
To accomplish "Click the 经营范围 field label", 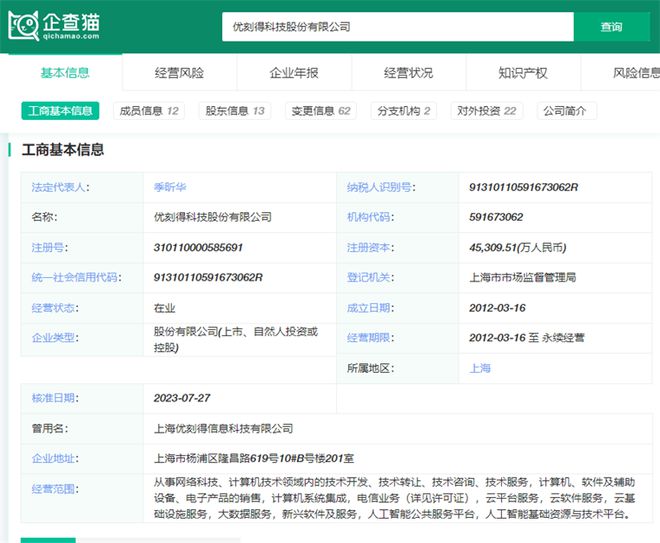I will pyautogui.click(x=55, y=489).
